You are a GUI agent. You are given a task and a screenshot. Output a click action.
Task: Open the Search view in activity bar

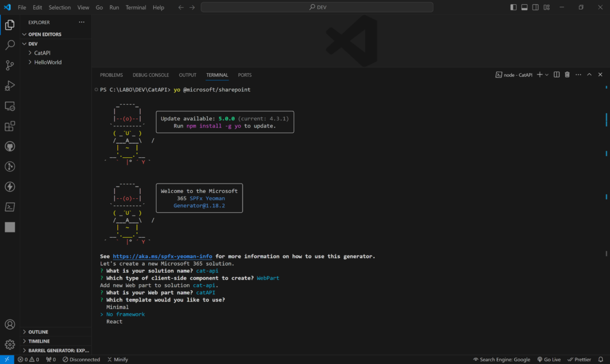click(10, 45)
